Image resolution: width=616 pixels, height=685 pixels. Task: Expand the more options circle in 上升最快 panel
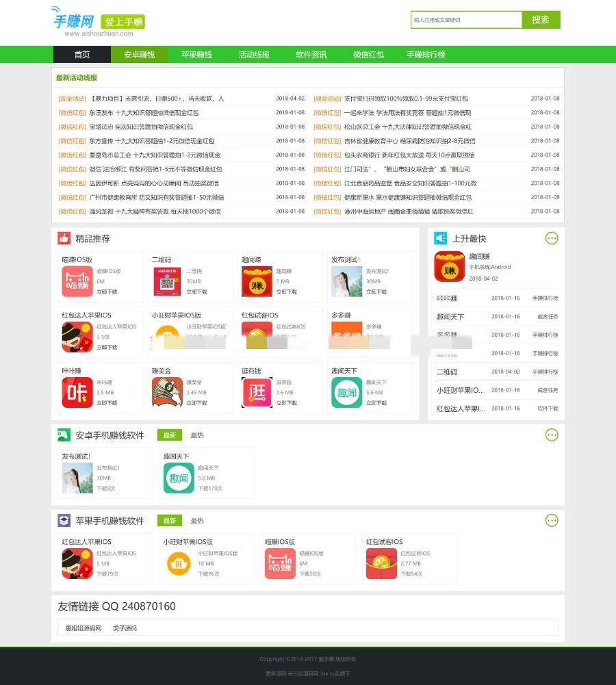pos(552,238)
